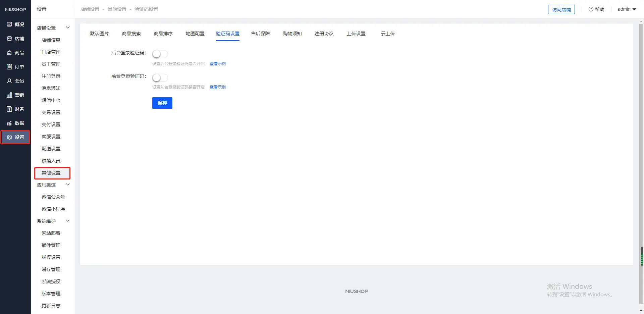Click the blue 保存 save button

pyautogui.click(x=162, y=103)
